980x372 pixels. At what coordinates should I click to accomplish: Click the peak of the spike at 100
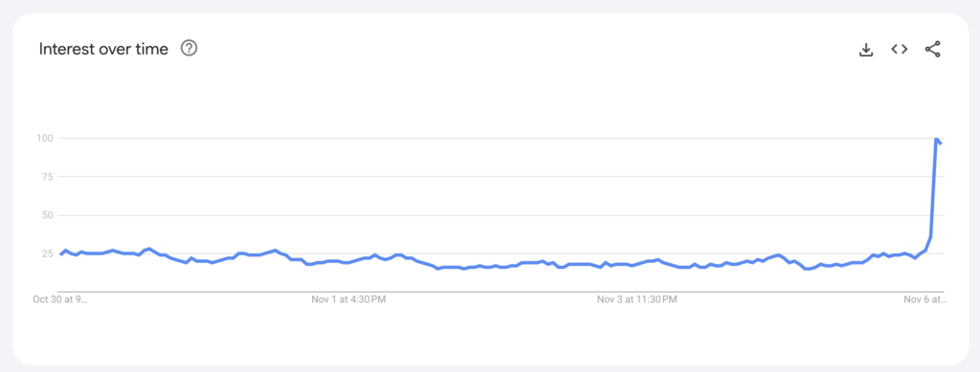click(x=936, y=139)
